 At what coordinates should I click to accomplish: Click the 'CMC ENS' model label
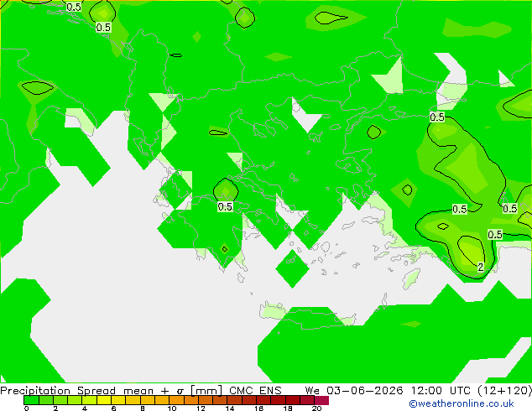255,390
